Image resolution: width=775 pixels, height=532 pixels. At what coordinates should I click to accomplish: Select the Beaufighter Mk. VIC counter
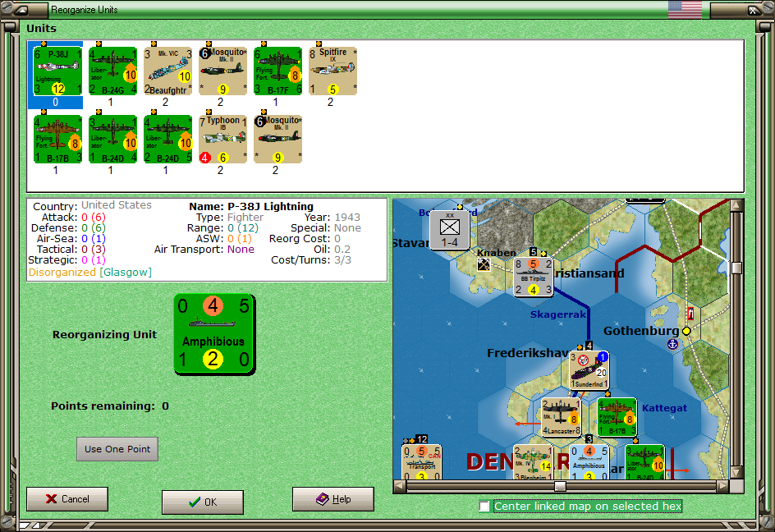click(167, 71)
